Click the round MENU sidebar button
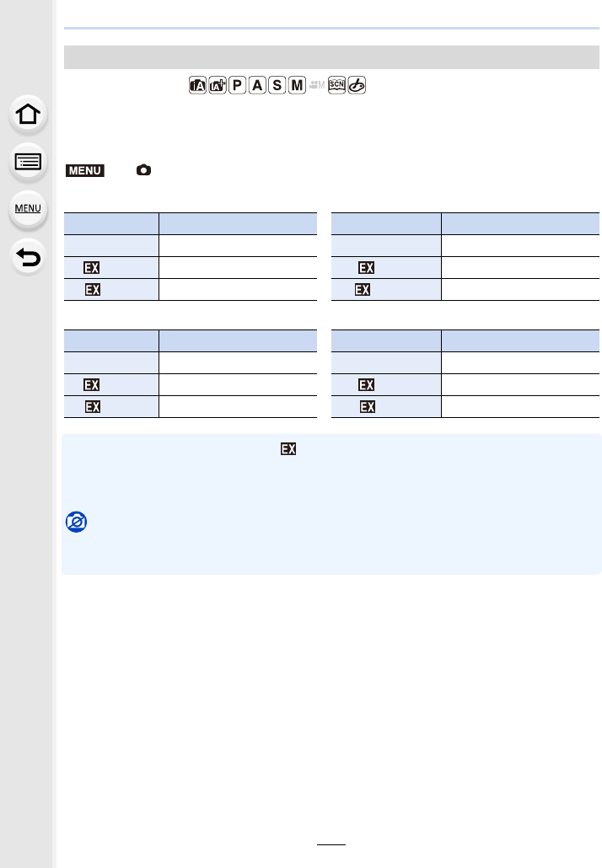 pos(30,209)
